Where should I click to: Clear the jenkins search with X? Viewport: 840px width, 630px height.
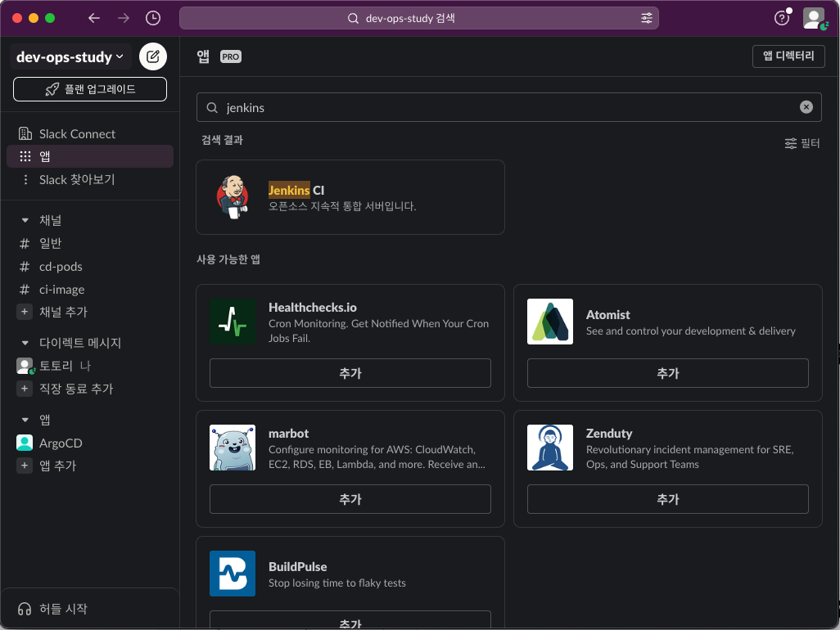tap(806, 107)
